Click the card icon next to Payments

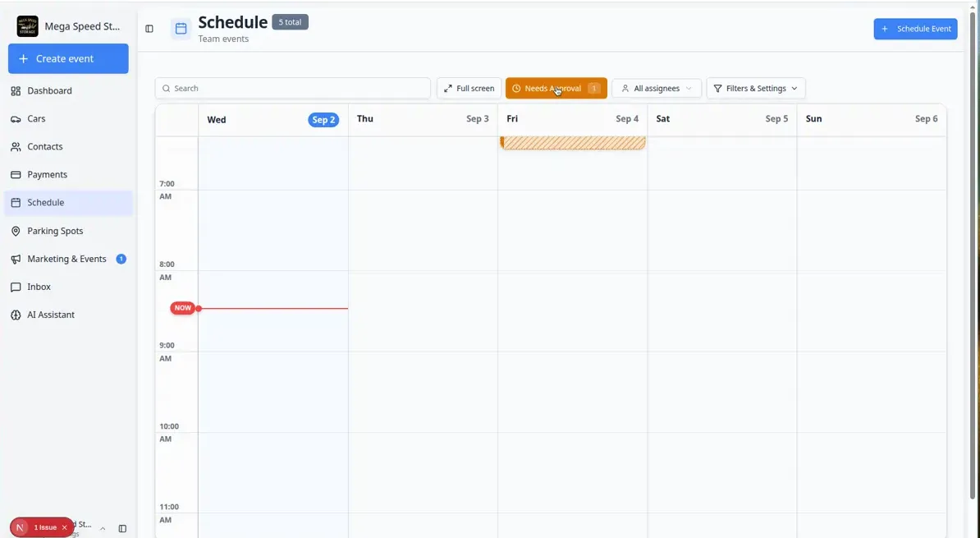tap(16, 174)
